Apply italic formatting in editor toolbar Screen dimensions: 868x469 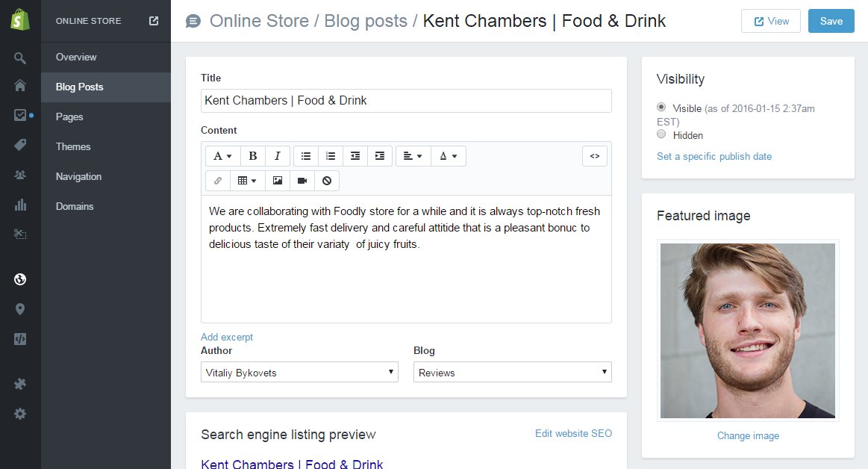[x=277, y=156]
